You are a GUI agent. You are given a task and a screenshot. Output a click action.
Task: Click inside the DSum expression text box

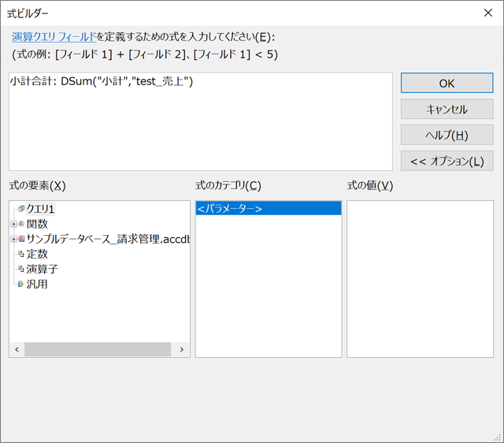point(200,126)
